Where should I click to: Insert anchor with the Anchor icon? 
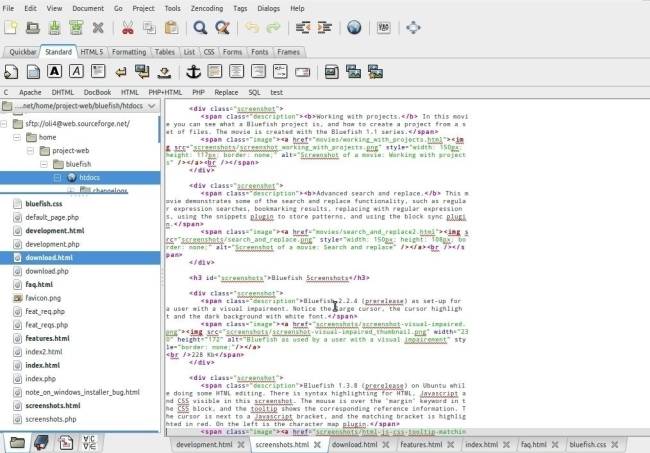196,71
